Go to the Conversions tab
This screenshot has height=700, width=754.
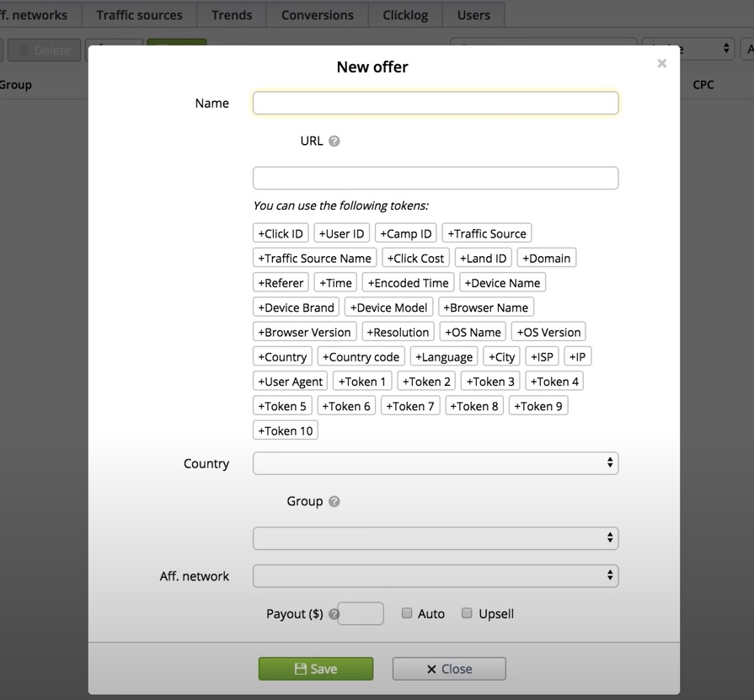318,15
